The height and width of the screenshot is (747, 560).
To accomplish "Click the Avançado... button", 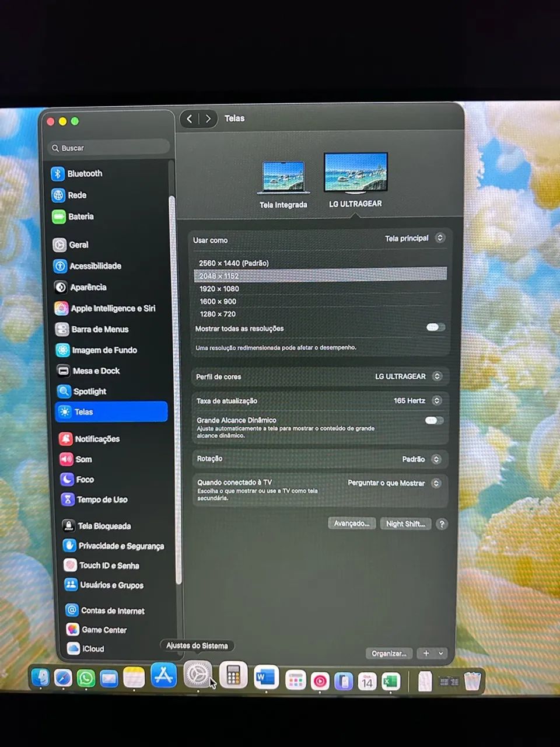I will coord(352,523).
